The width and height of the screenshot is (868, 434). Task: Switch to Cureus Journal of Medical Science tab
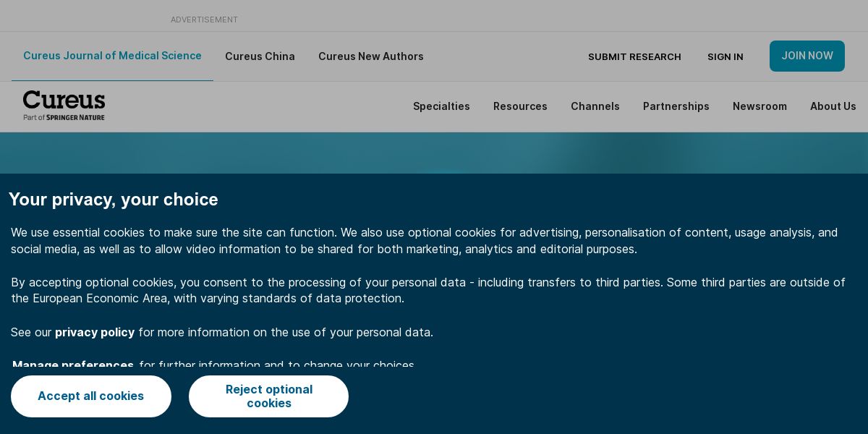(x=112, y=56)
